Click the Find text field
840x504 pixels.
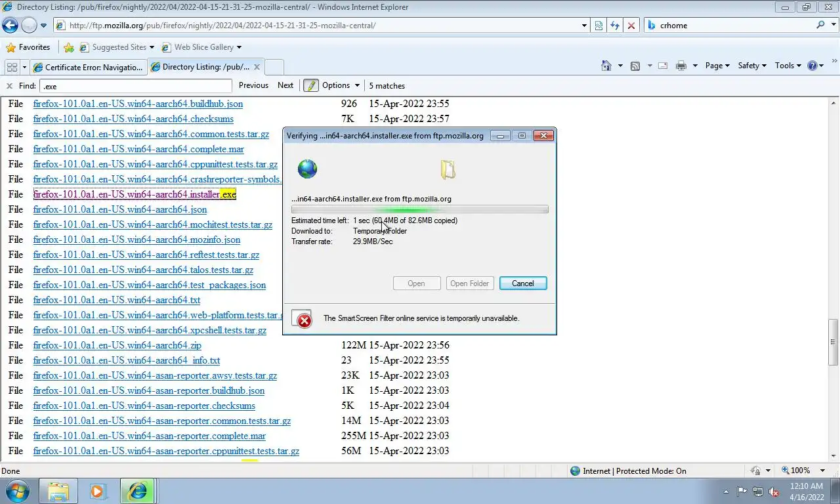(x=136, y=86)
